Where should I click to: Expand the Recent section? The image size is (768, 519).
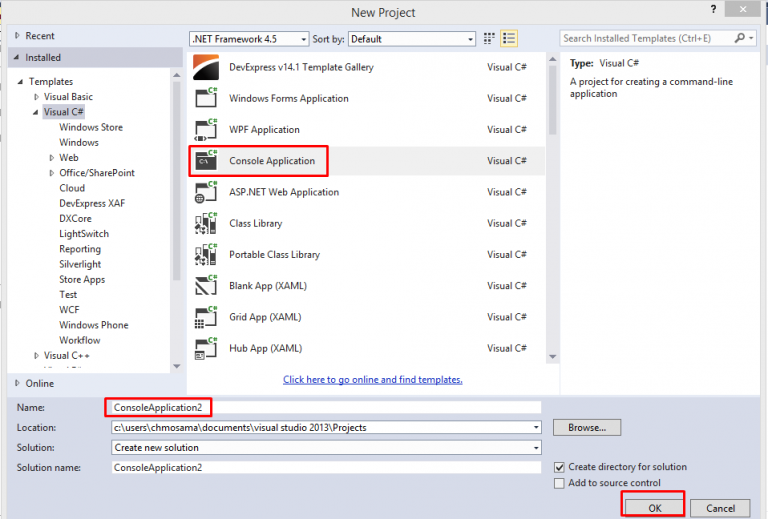[x=17, y=36]
